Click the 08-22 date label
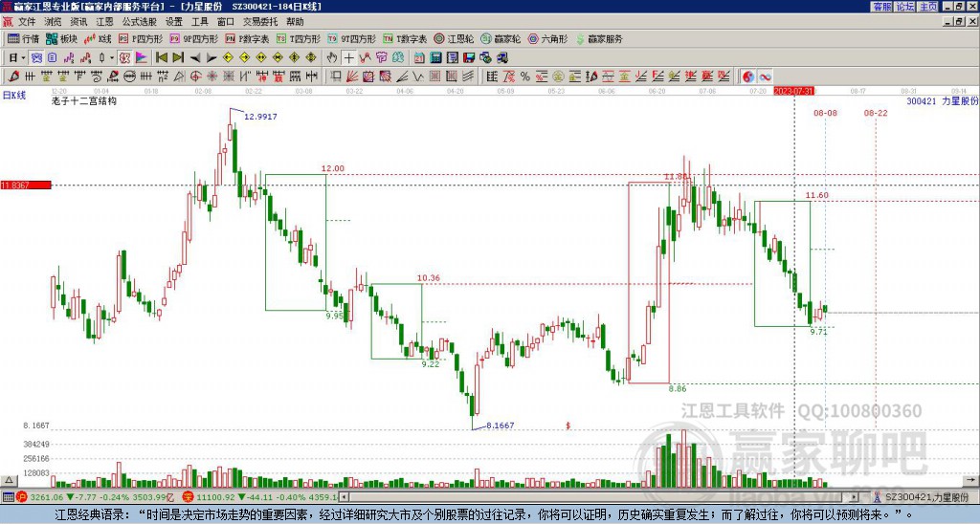Screen dimensions: 980x524 876,113
